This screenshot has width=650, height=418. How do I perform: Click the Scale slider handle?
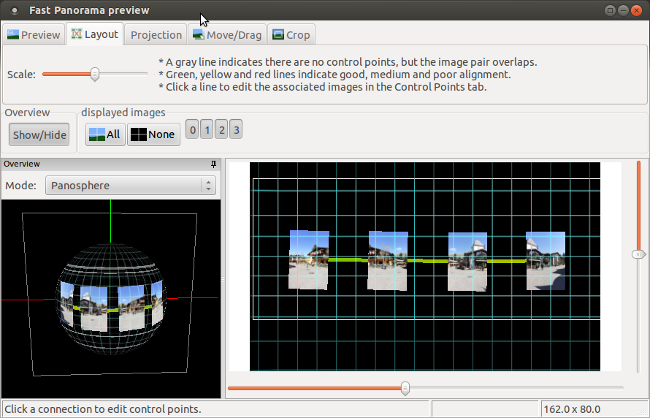tap(95, 74)
